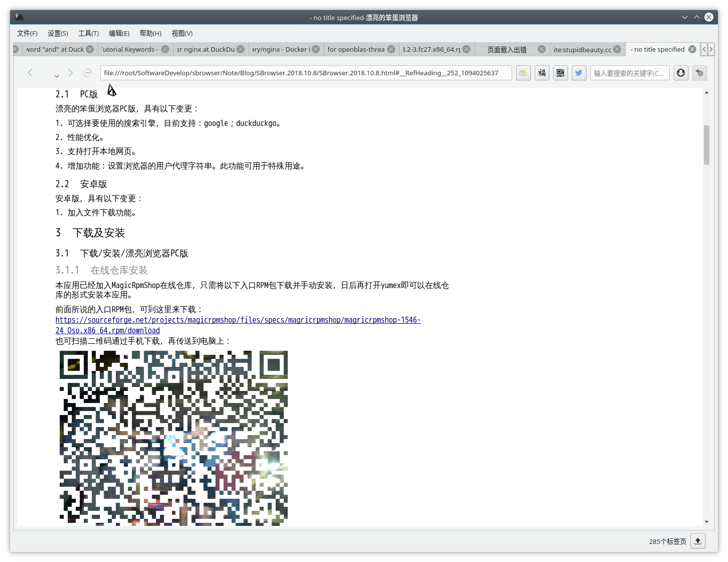Click the page scrollbar thumb
Image resolution: width=728 pixels, height=562 pixels.
pos(706,145)
